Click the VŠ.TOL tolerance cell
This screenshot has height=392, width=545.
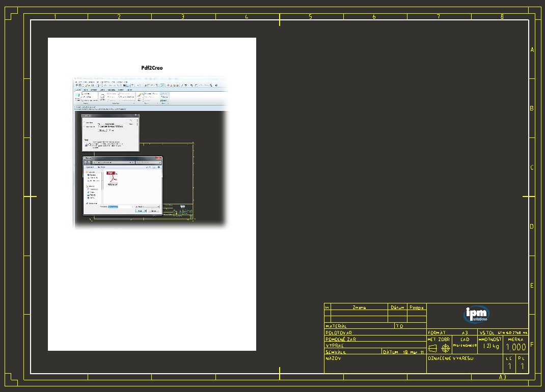point(503,332)
